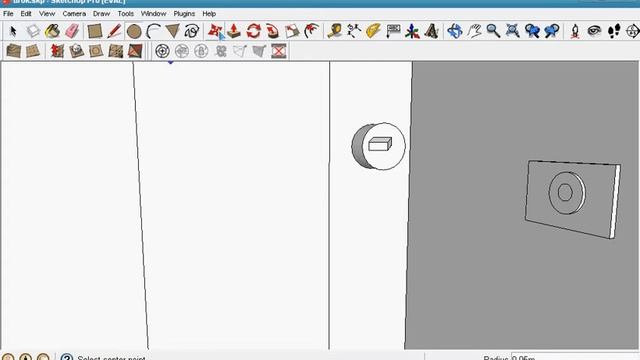Pick the magnifier Zoom tool

493,31
